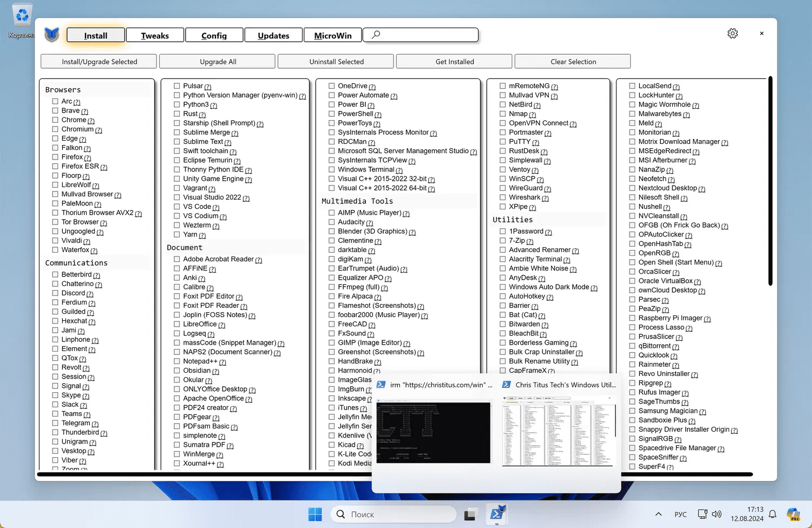Open the (?) link beside Rainmeter
The width and height of the screenshot is (812, 528).
[676, 365]
